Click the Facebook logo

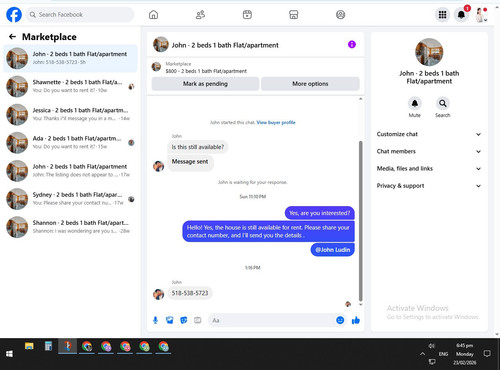tap(14, 15)
